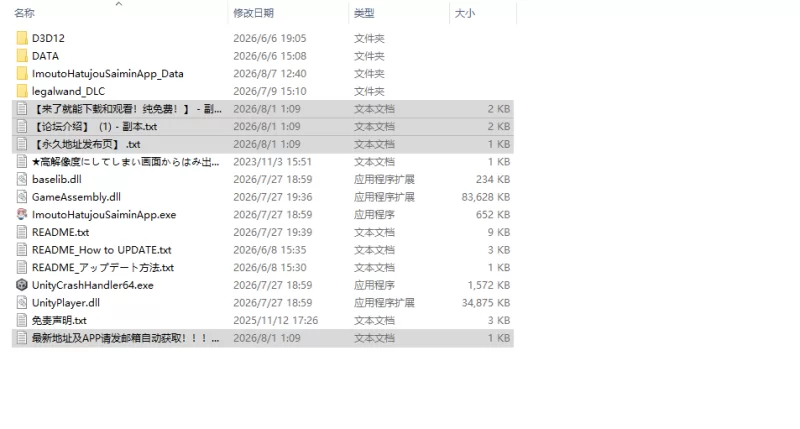Select the file starting with ★高解像度
This screenshot has height=429, width=800.
pyautogui.click(x=126, y=162)
